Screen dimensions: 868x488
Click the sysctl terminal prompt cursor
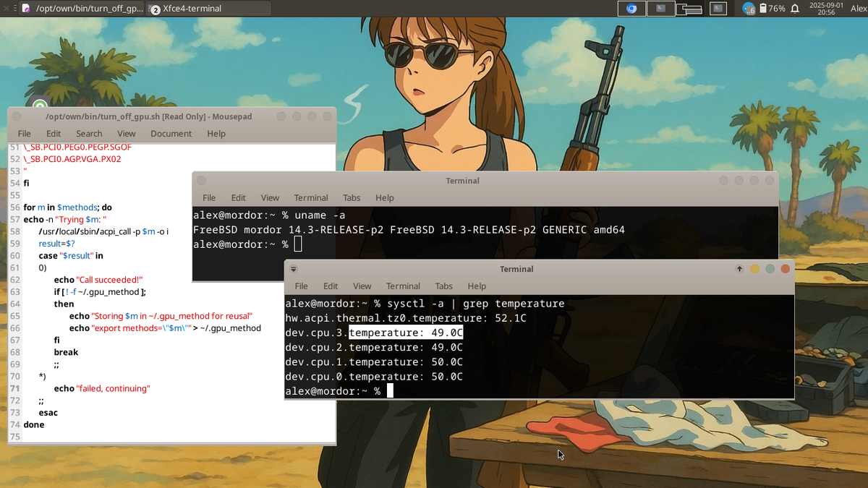point(390,391)
